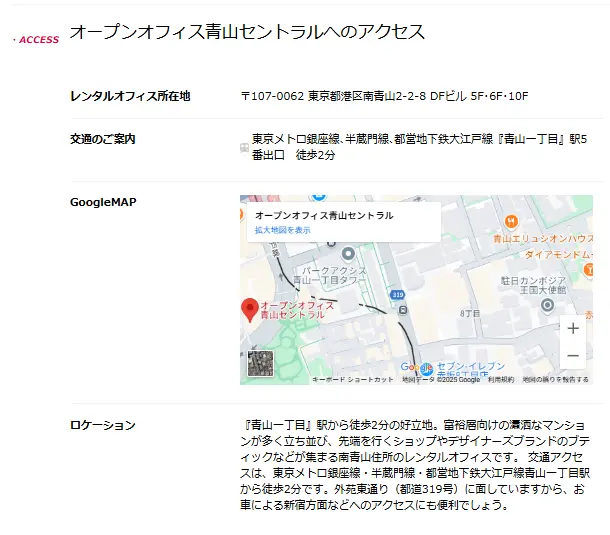Click the セブン-イレブン store map icon

click(x=427, y=368)
